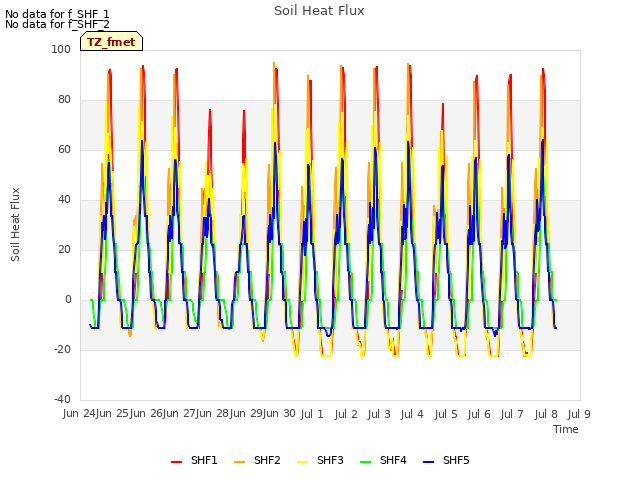Click the Time x-axis label
640x480 pixels.
click(566, 429)
